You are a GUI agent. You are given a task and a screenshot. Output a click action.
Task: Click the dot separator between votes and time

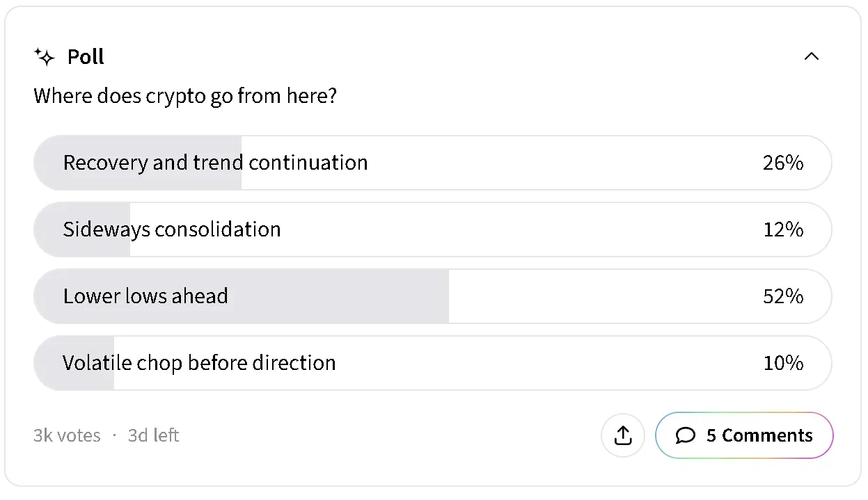tap(114, 436)
